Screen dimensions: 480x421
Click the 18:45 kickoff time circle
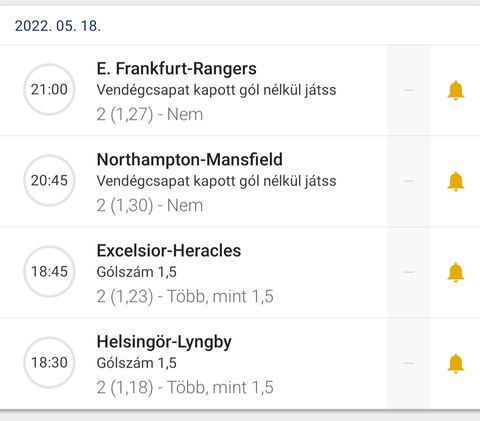click(x=49, y=271)
